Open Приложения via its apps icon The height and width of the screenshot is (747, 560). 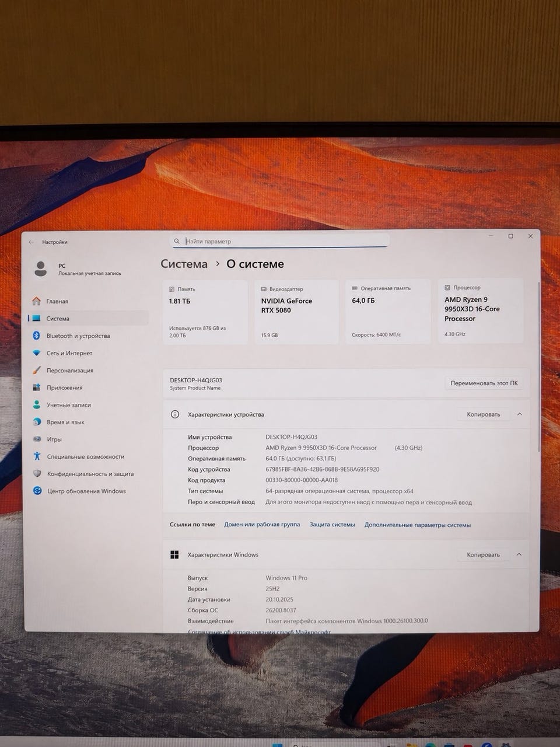click(x=36, y=388)
